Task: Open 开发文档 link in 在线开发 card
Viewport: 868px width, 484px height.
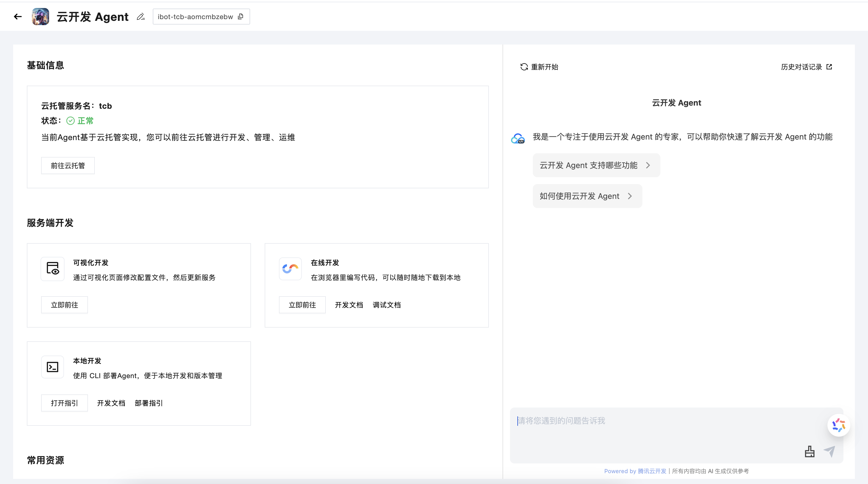Action: 349,305
